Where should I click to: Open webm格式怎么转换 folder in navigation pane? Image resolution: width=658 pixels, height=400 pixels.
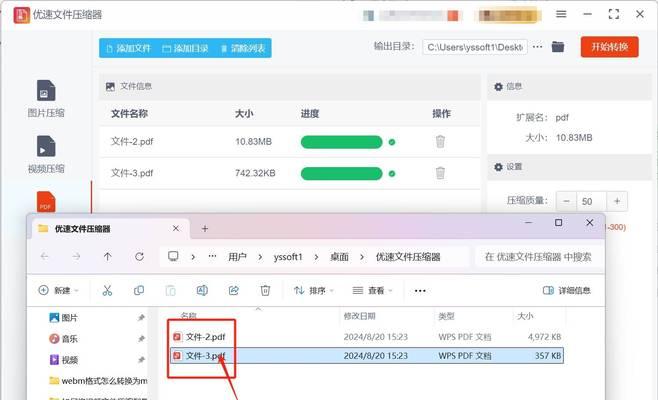(98, 381)
